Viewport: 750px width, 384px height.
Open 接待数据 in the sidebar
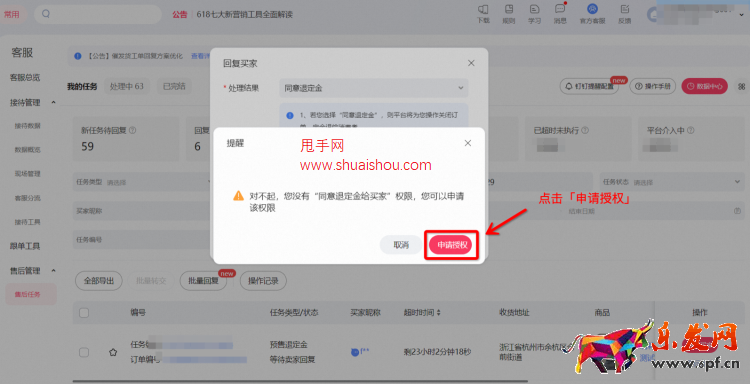point(27,126)
